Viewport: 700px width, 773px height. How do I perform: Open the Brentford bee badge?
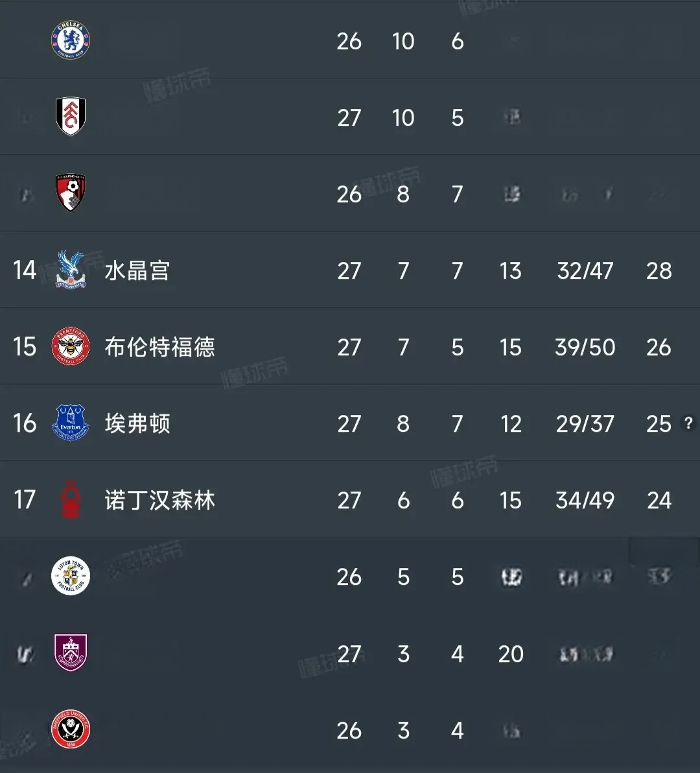tap(71, 346)
